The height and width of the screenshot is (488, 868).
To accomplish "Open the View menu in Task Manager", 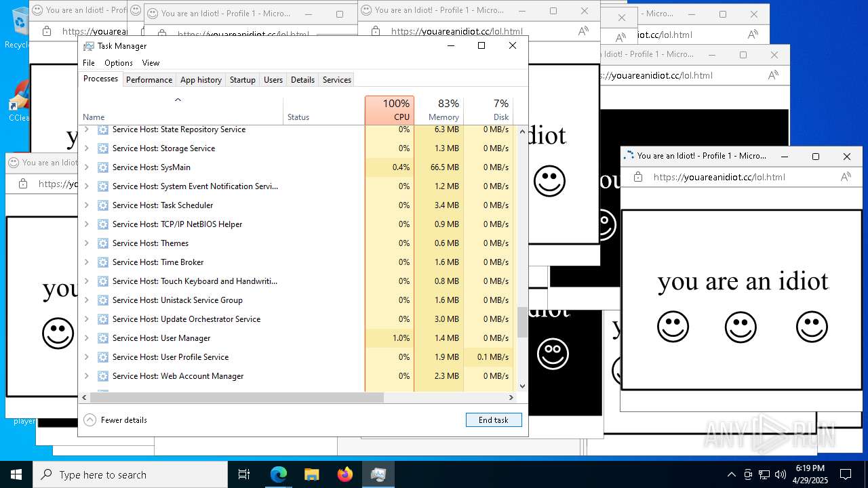I will pyautogui.click(x=151, y=63).
